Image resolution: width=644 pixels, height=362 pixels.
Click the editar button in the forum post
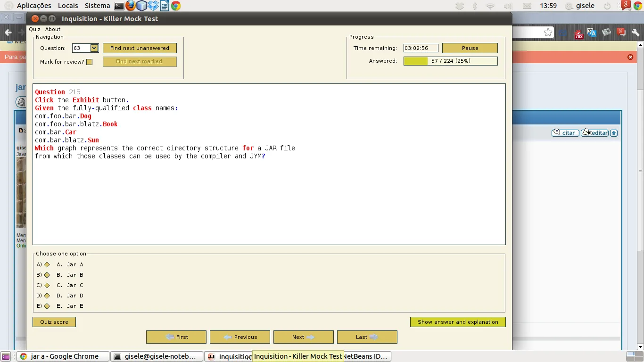[x=595, y=133]
